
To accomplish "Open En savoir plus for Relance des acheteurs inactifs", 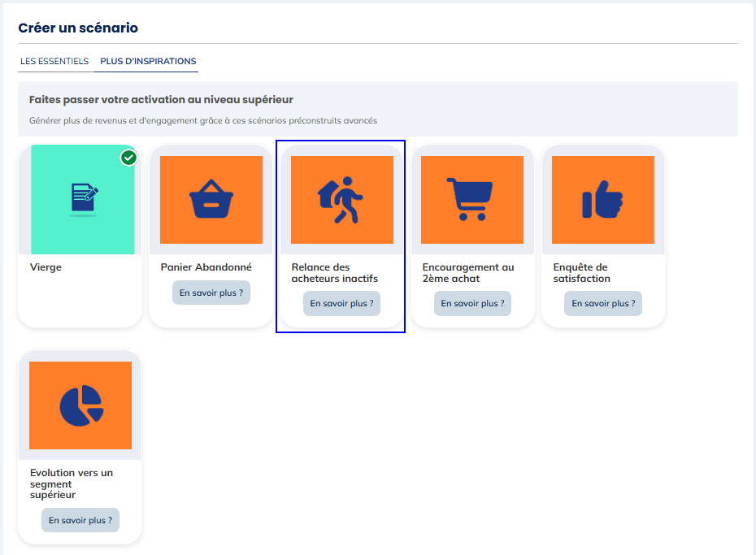I will click(x=341, y=303).
